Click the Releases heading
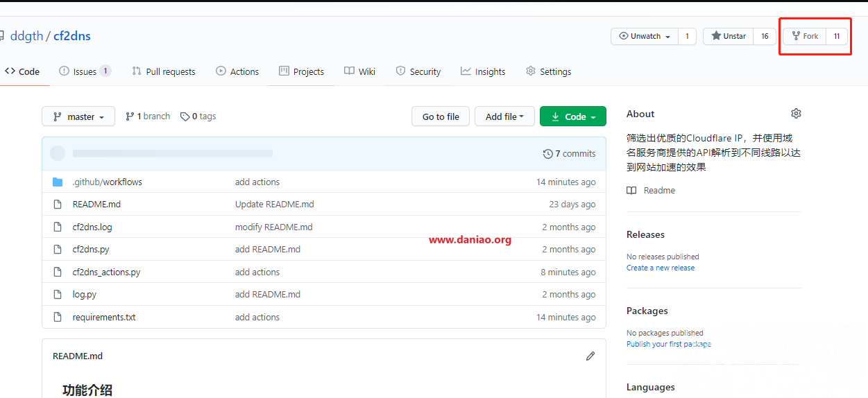This screenshot has height=398, width=868. (645, 234)
